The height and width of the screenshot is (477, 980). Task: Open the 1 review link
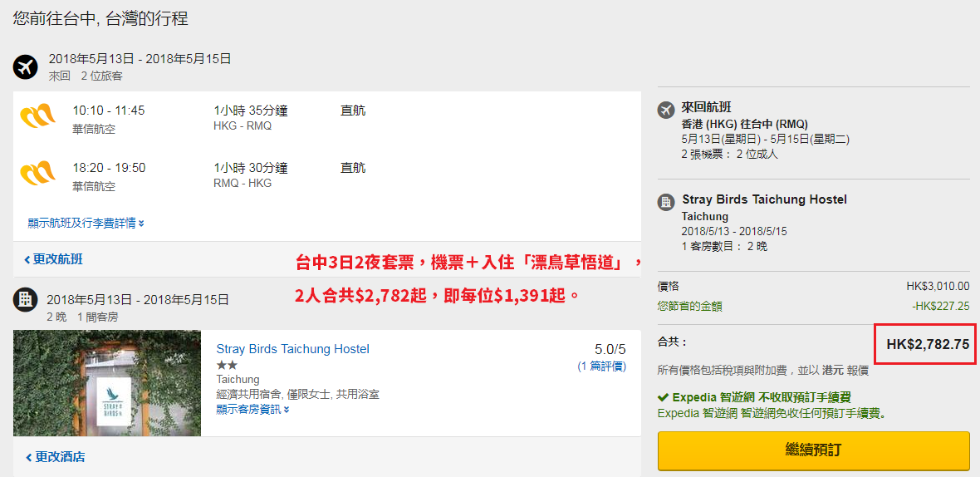point(602,366)
